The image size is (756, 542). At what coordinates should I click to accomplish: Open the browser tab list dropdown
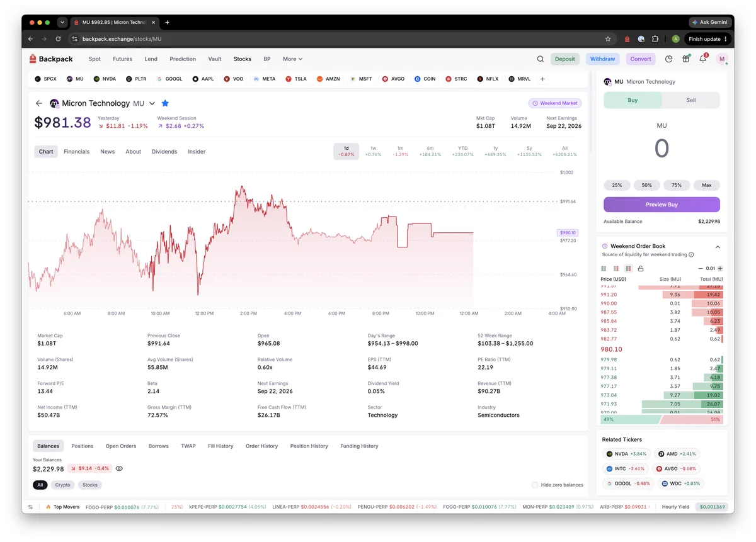62,22
